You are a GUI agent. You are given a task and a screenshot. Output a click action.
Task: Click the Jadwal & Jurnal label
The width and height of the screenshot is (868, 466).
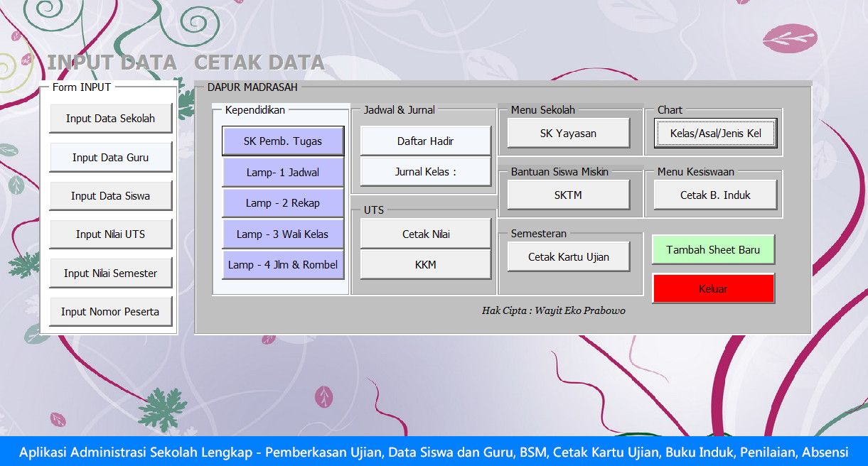[400, 110]
